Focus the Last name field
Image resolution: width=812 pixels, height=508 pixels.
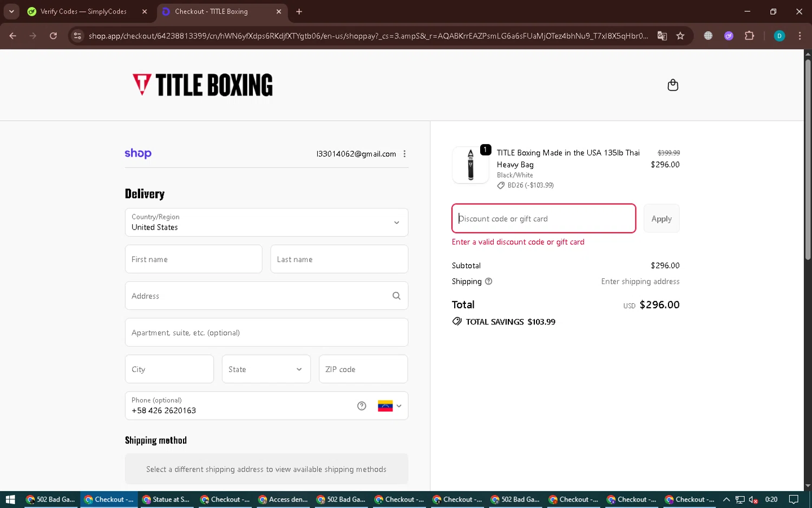click(339, 259)
